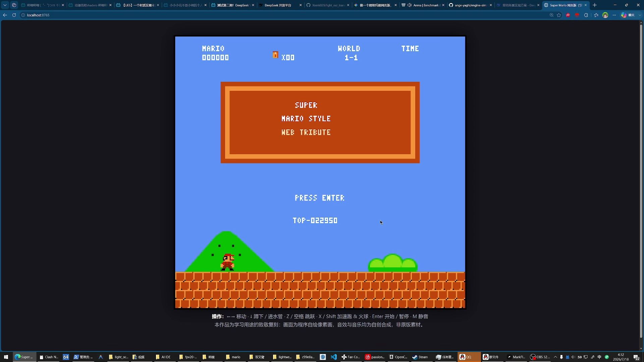
Task: Close the Arena | Benchmark tab
Action: point(443,5)
